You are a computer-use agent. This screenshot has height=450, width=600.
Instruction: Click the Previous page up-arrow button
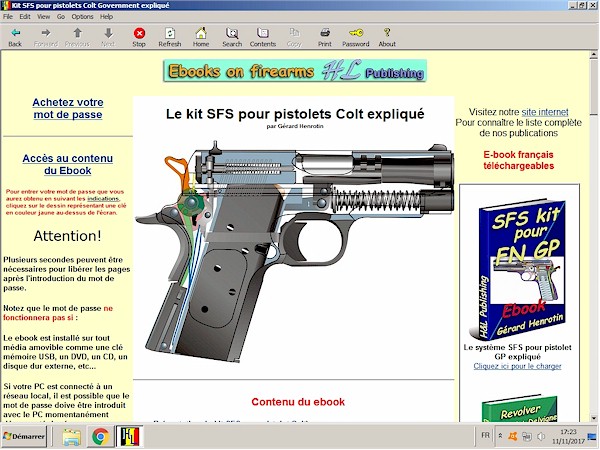(x=77, y=37)
